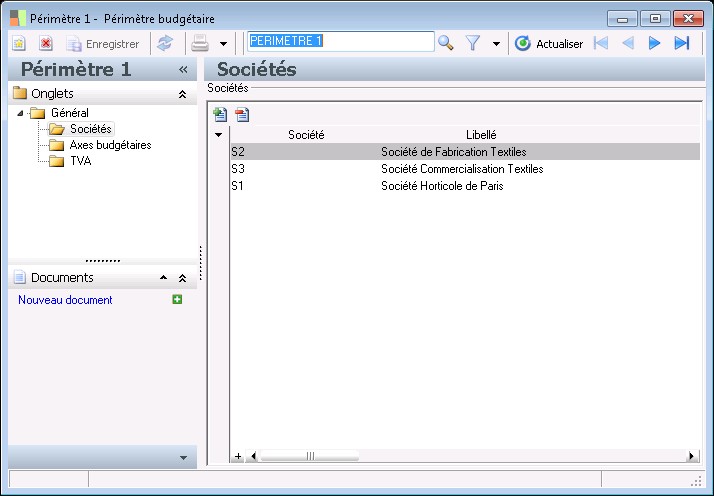Go to the last record arrow
Viewport: 714px width, 496px height.
(x=682, y=43)
